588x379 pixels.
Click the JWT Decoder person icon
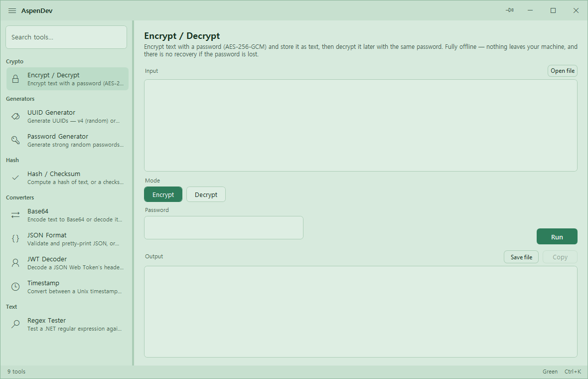pyautogui.click(x=15, y=263)
